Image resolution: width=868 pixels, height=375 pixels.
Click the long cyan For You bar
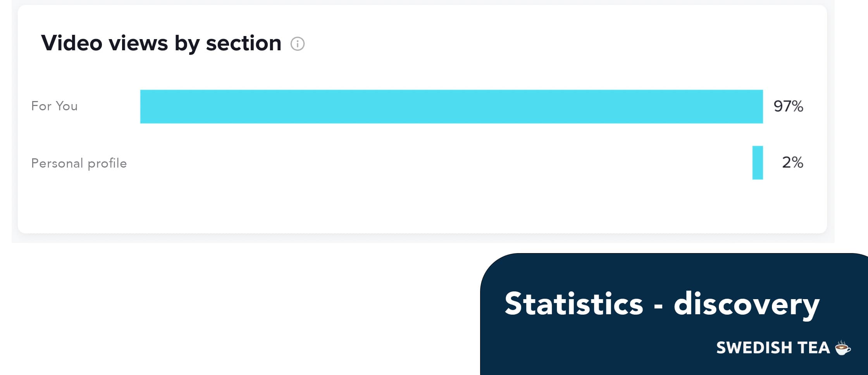[x=451, y=107]
